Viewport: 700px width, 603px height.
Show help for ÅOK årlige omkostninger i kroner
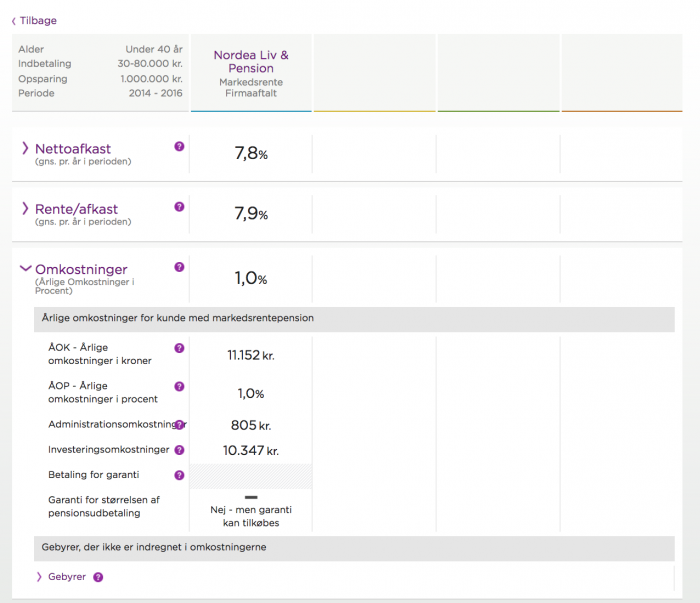coord(179,348)
